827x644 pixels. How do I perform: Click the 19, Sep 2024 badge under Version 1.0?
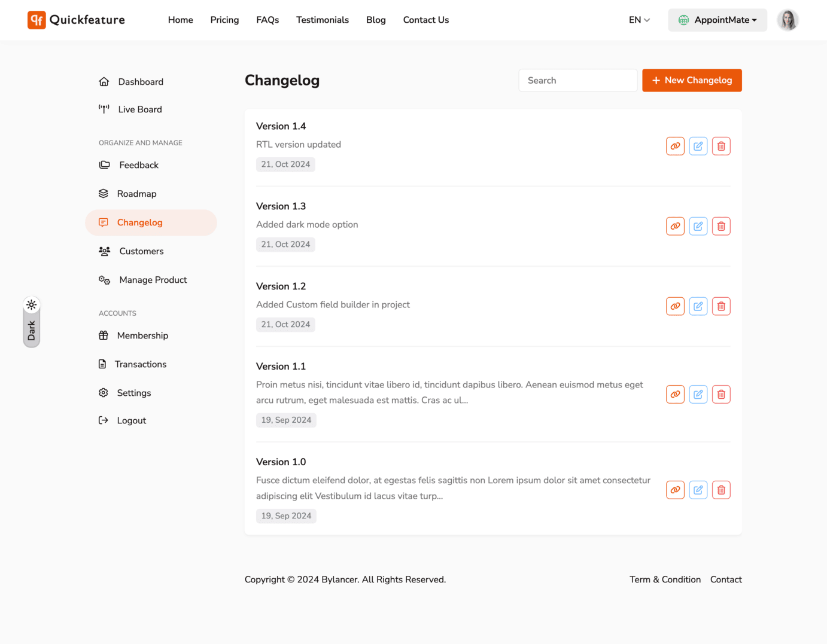(286, 516)
